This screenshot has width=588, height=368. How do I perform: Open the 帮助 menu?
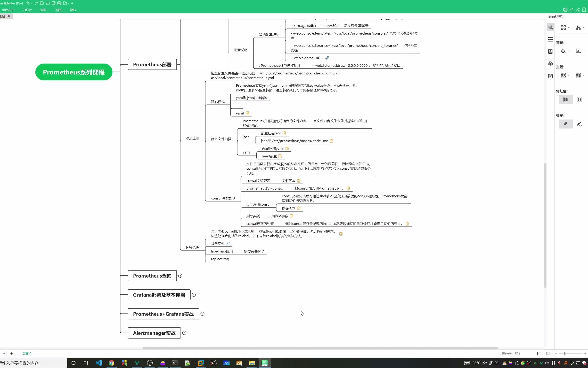73,10
